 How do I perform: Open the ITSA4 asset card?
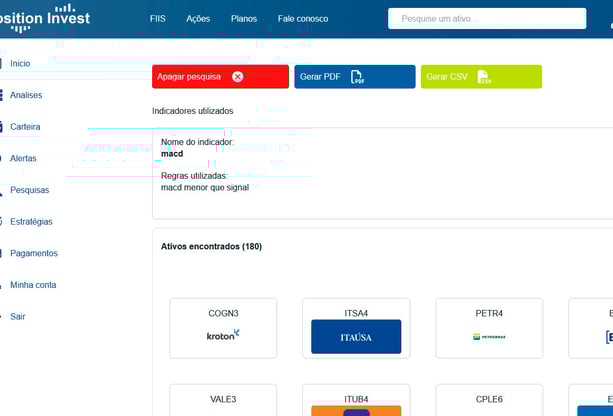(x=356, y=328)
